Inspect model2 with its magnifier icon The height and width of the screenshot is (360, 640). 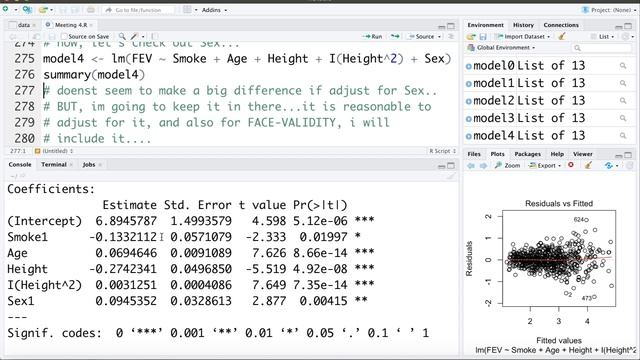pos(623,101)
